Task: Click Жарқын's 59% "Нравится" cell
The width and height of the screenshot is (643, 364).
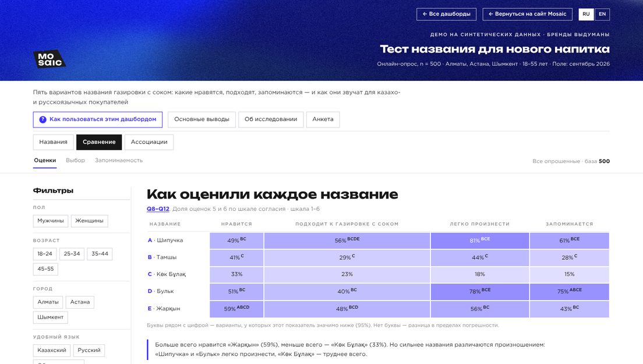Action: point(236,309)
